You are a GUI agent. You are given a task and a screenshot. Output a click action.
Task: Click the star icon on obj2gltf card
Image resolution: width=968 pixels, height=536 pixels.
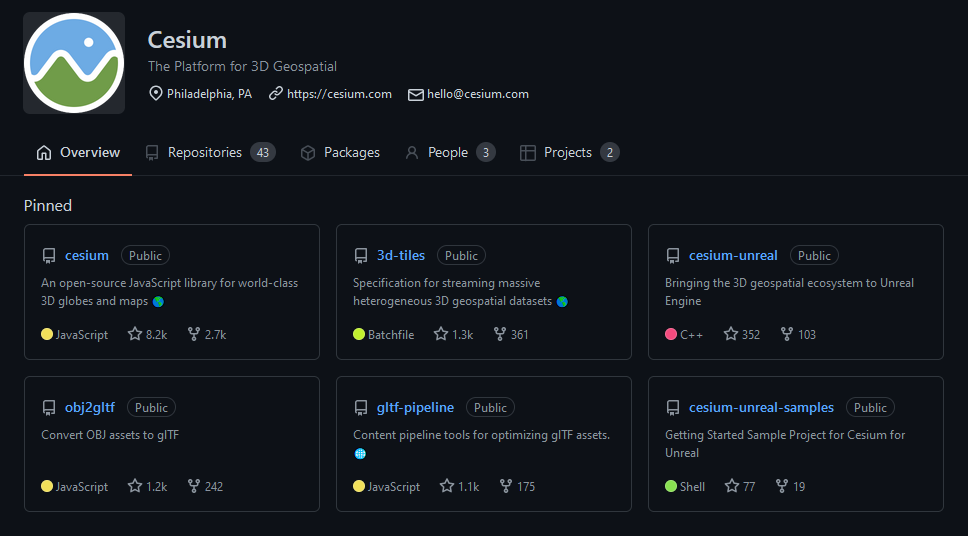tap(135, 486)
